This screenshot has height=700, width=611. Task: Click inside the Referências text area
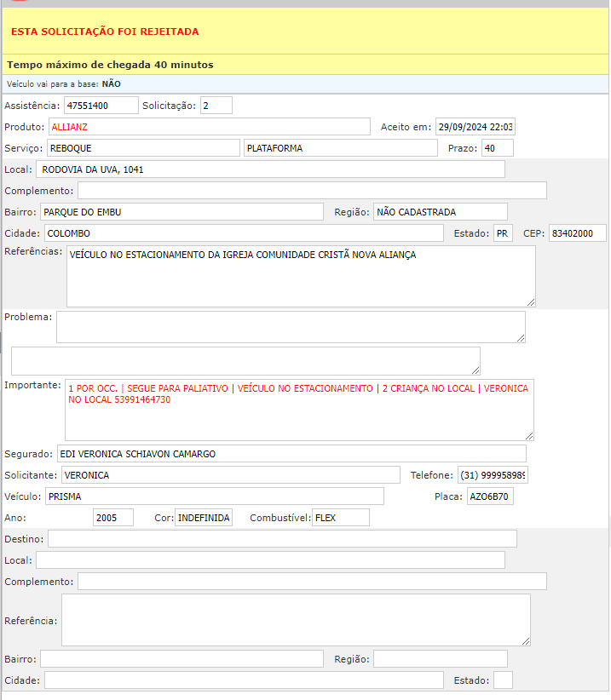tap(301, 277)
